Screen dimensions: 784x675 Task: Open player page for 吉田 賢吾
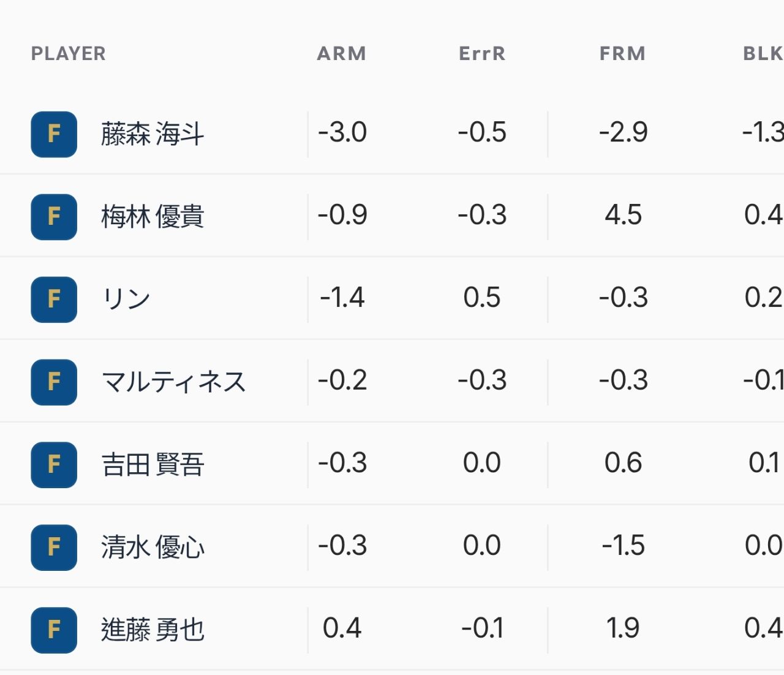[x=153, y=465]
